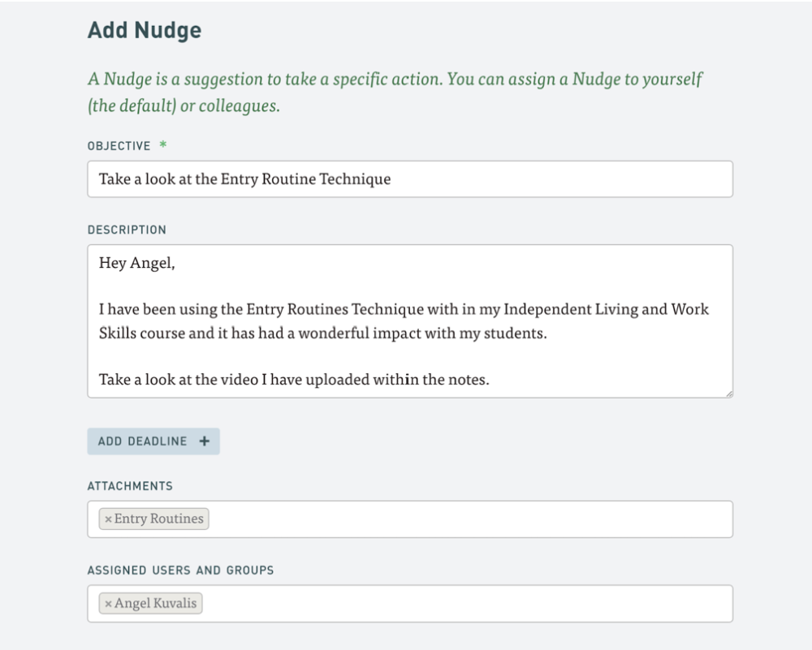Click the Description field label
Screen dimensions: 812x650
[x=127, y=230]
